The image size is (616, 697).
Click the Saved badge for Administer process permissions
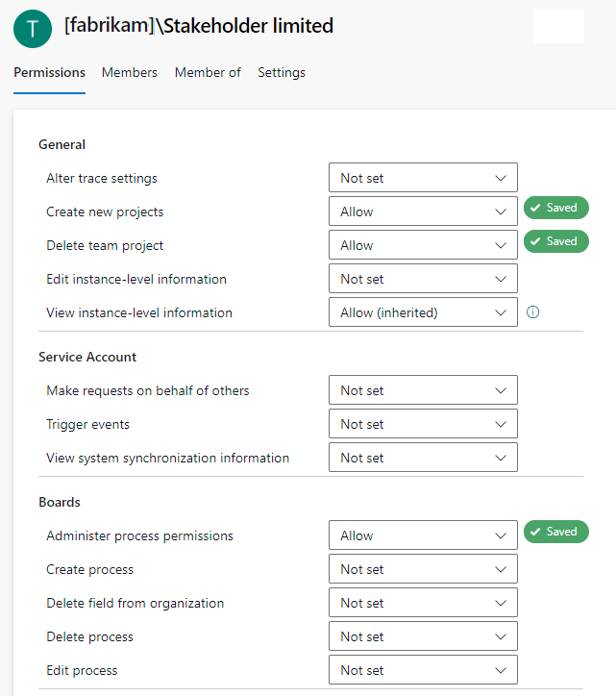point(555,532)
